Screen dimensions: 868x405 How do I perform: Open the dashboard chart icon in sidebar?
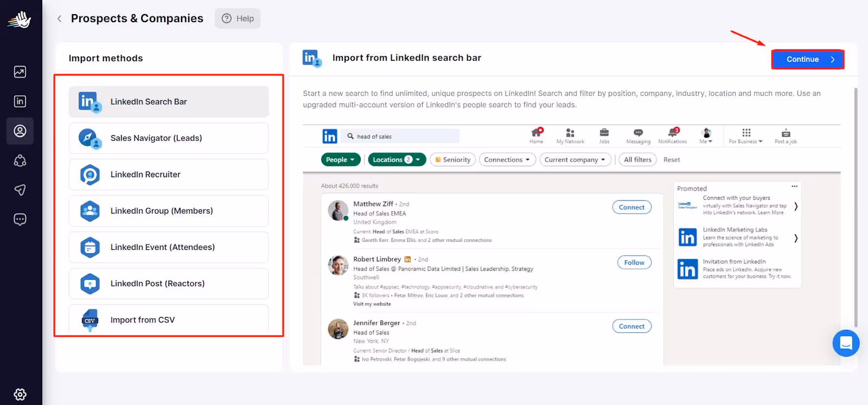20,72
